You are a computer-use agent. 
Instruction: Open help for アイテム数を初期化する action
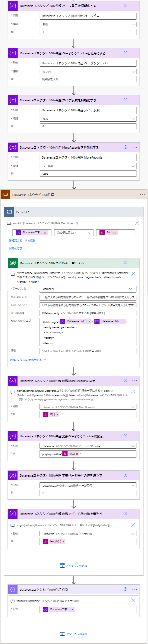[x=125, y=100]
